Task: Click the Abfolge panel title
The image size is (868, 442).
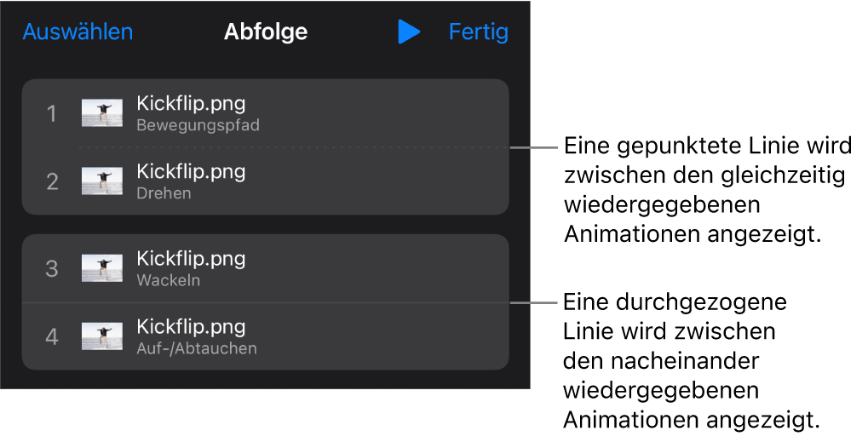Action: coord(266,32)
